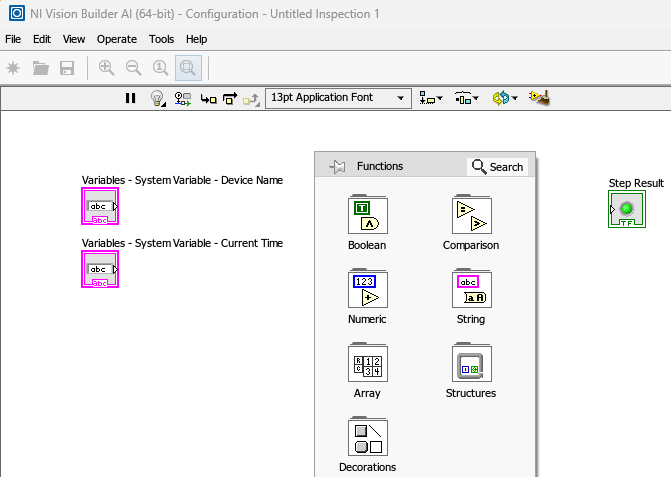The image size is (671, 477).
Task: Select the Device Name string variable node
Action: pyautogui.click(x=100, y=206)
